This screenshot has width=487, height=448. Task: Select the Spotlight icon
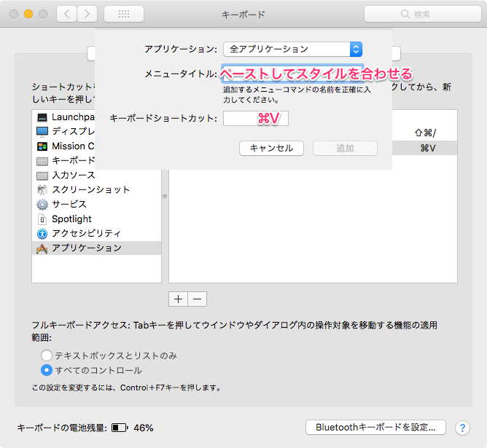(42, 219)
